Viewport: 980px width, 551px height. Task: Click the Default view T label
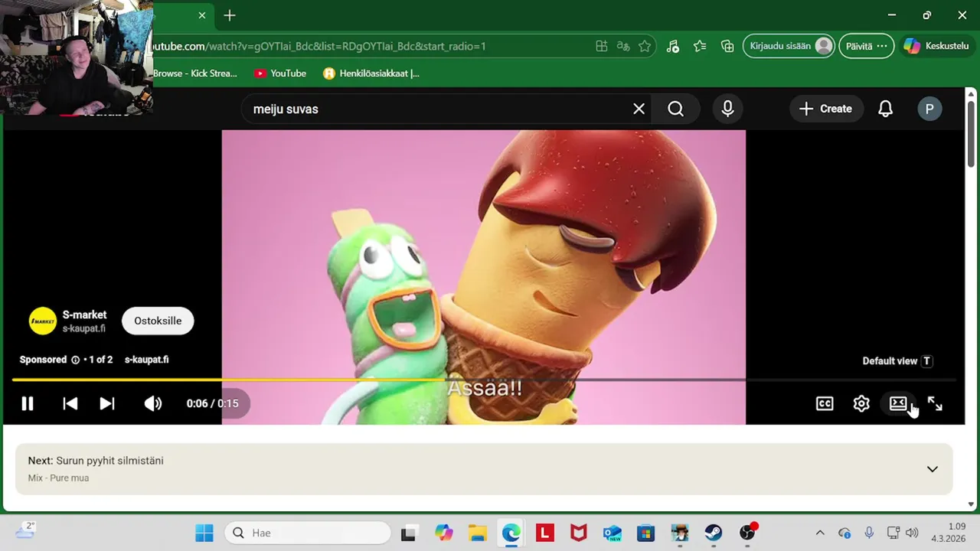pos(897,361)
